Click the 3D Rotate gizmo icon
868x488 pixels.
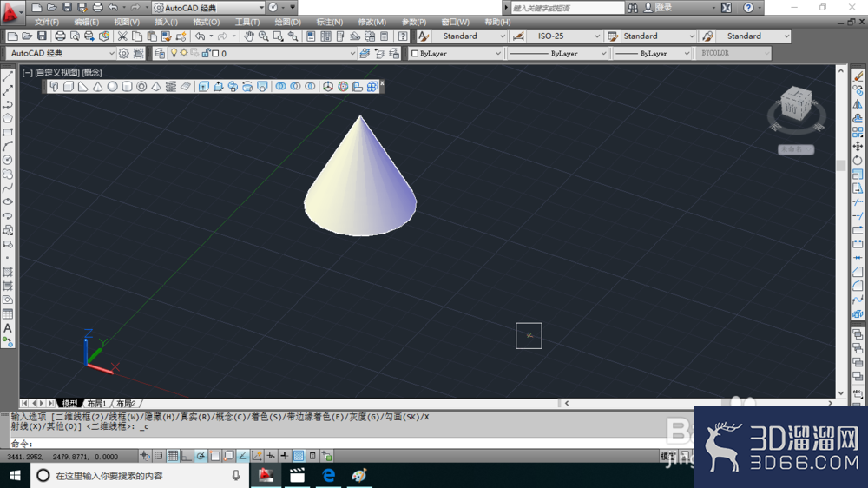pos(343,87)
